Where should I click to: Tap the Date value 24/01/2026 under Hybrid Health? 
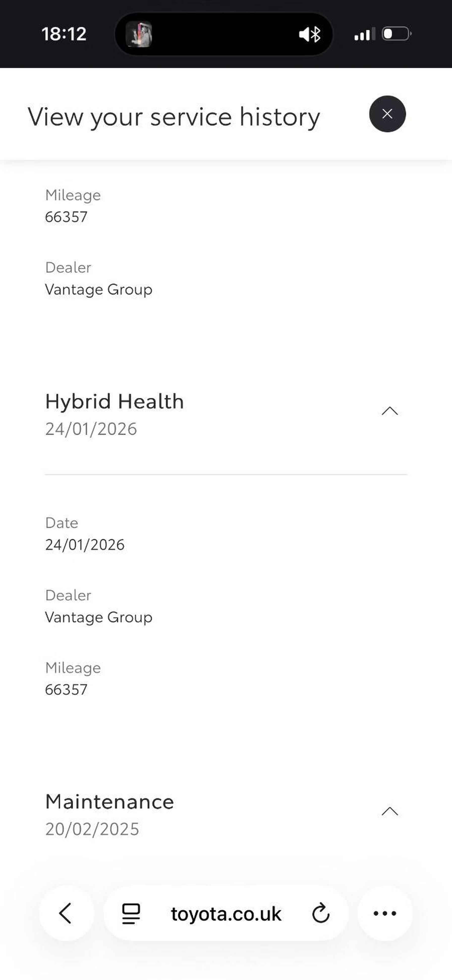(x=85, y=545)
